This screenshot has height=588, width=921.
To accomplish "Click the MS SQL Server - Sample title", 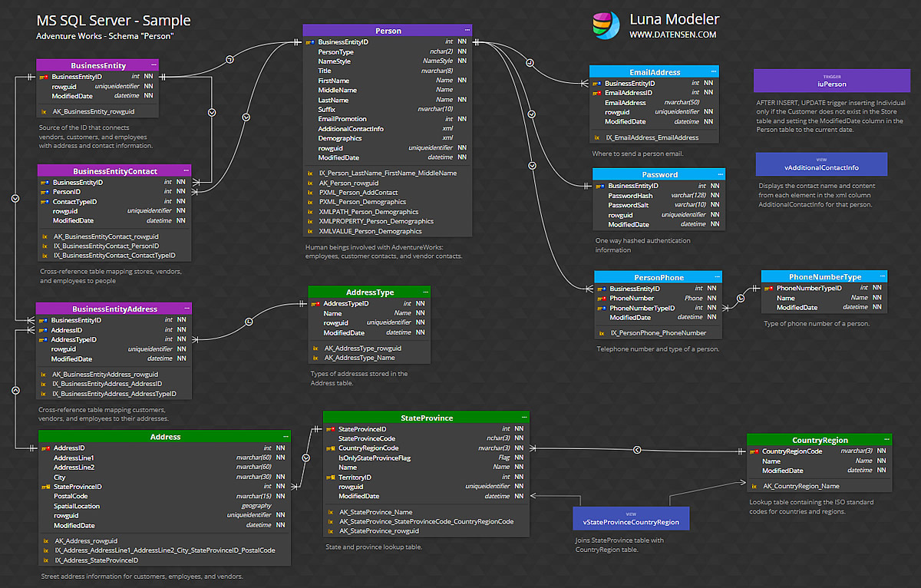I will [x=114, y=21].
